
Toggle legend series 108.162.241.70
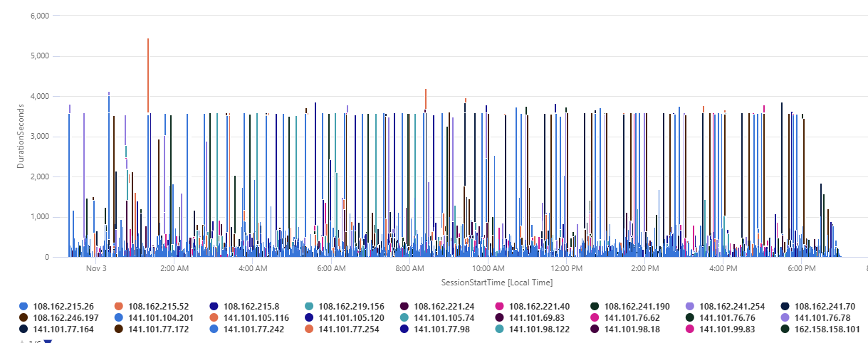click(817, 306)
